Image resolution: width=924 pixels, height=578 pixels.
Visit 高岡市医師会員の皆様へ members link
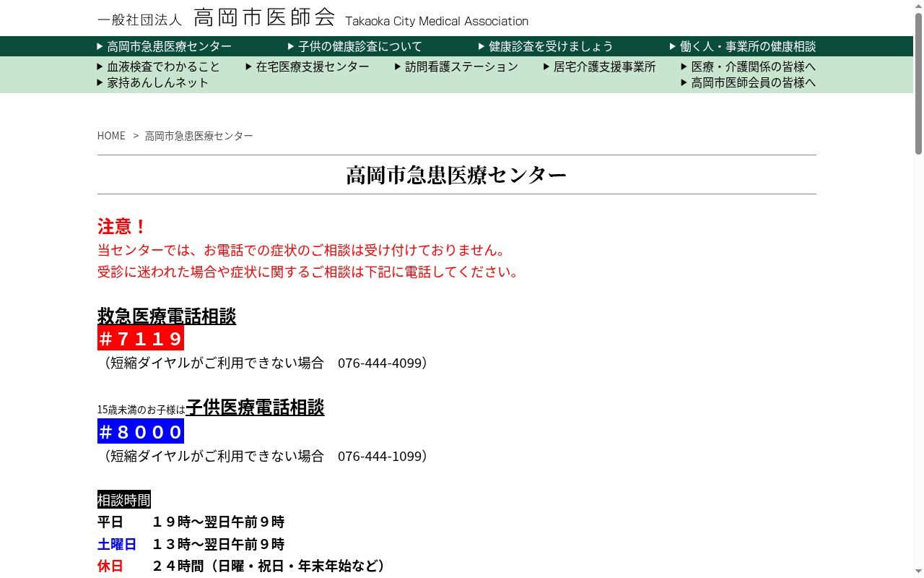749,82
